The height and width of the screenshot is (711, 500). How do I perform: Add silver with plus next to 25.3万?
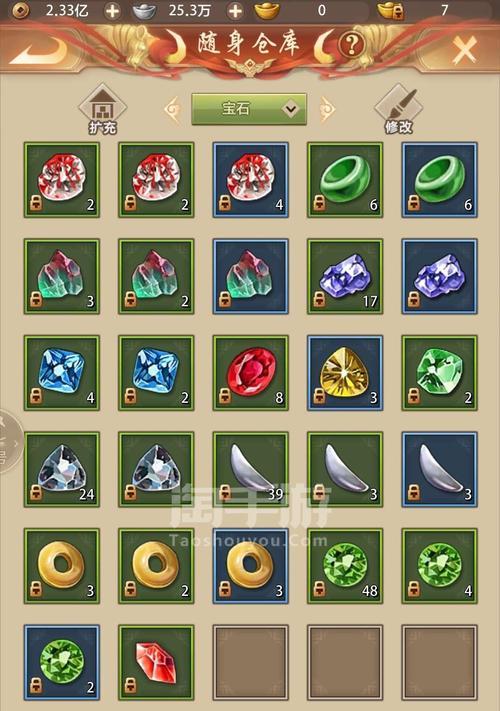coord(235,11)
